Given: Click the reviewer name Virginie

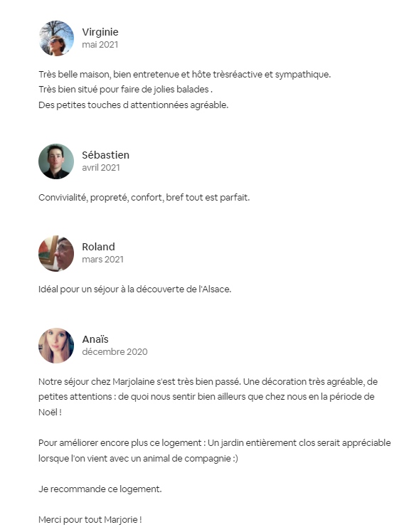Looking at the screenshot, I should click(100, 32).
